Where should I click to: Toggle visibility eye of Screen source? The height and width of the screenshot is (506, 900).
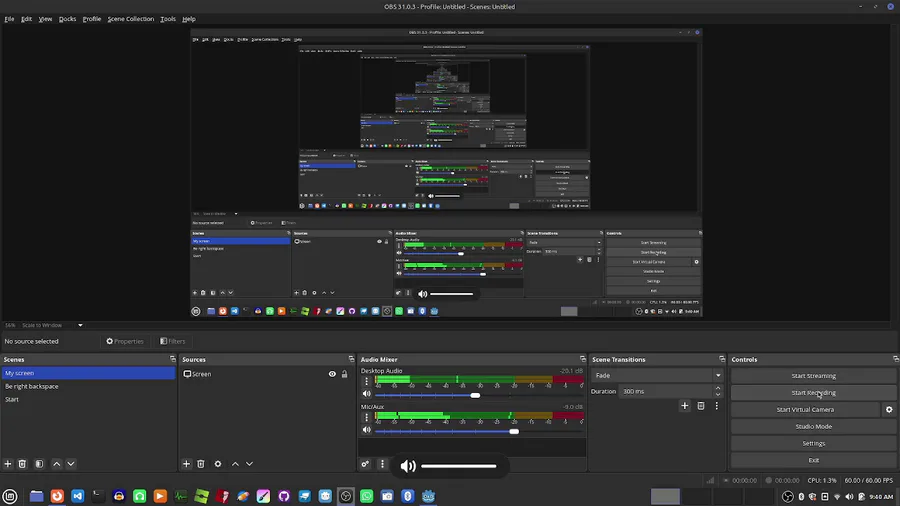tap(332, 374)
